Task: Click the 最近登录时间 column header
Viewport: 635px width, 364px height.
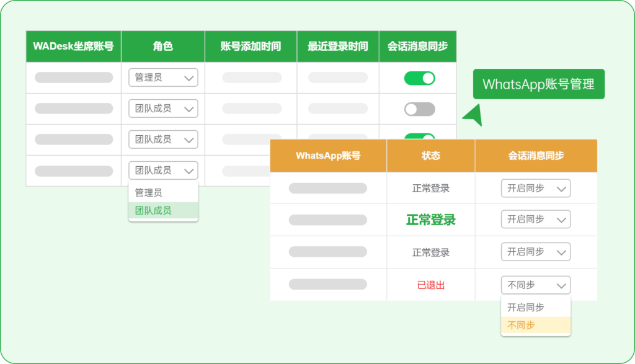Action: [x=338, y=46]
